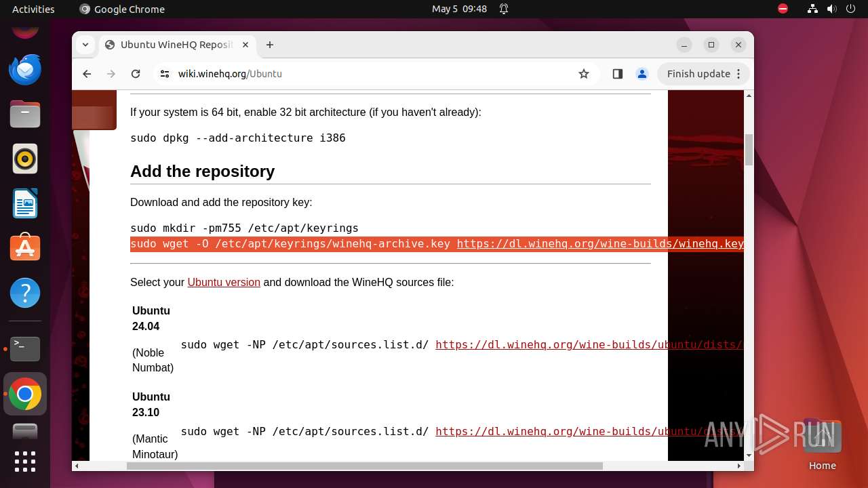Image resolution: width=868 pixels, height=488 pixels.
Task: Open site information icon in address bar
Action: (x=165, y=74)
